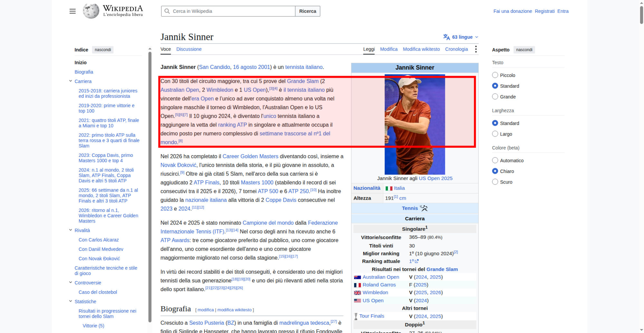Click the Australian flag icon
Image resolution: width=644 pixels, height=333 pixels.
point(357,277)
